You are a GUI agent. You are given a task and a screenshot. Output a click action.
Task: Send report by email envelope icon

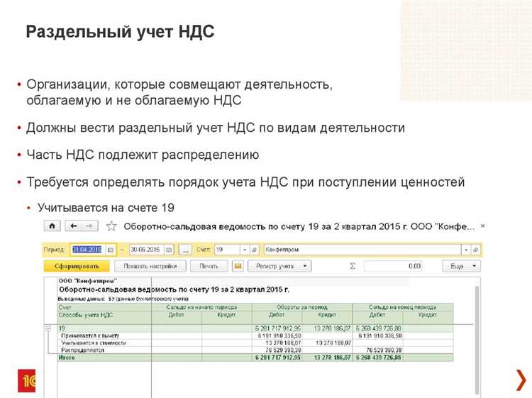point(238,266)
